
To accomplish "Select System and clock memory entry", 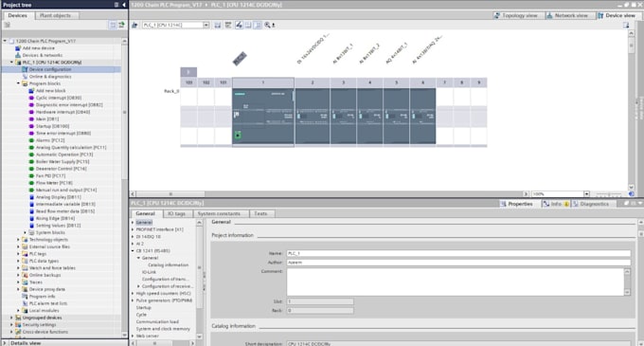I will tap(163, 329).
